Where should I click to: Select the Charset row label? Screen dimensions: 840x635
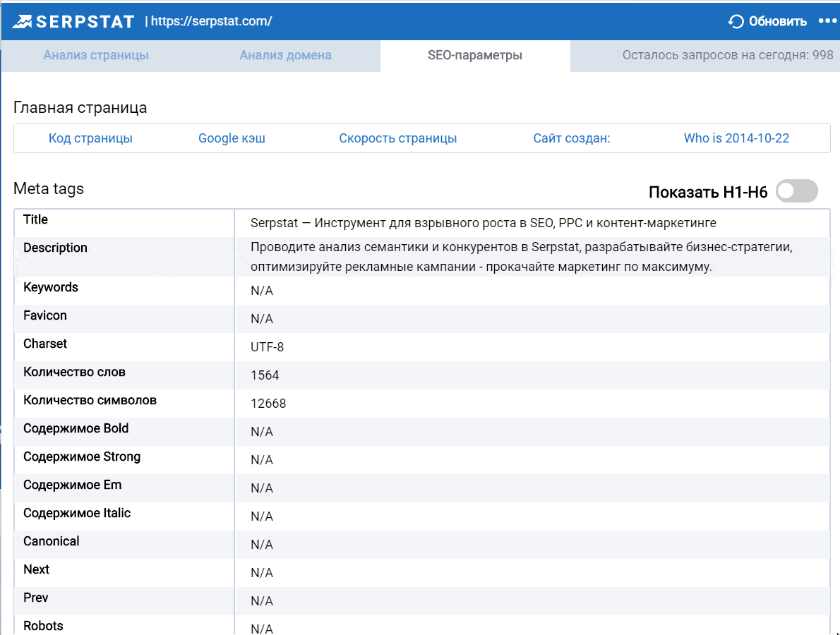[x=45, y=344]
